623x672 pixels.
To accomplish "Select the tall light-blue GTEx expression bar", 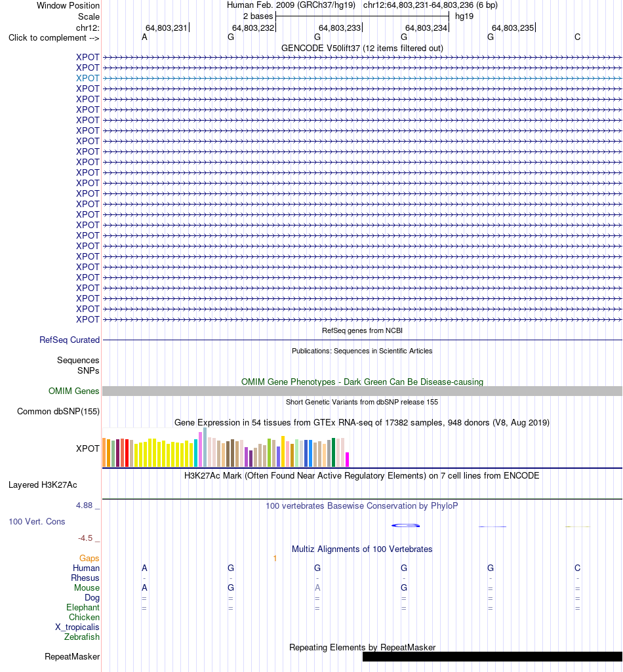I will coord(205,447).
